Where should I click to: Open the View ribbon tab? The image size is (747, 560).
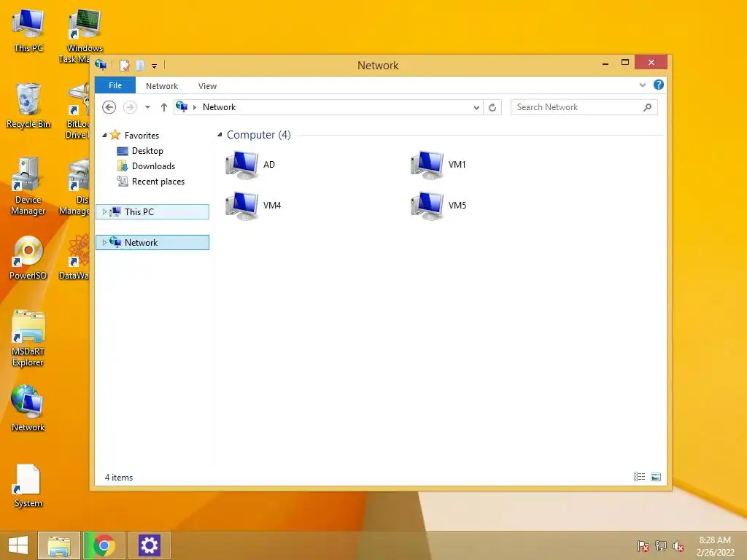click(207, 86)
